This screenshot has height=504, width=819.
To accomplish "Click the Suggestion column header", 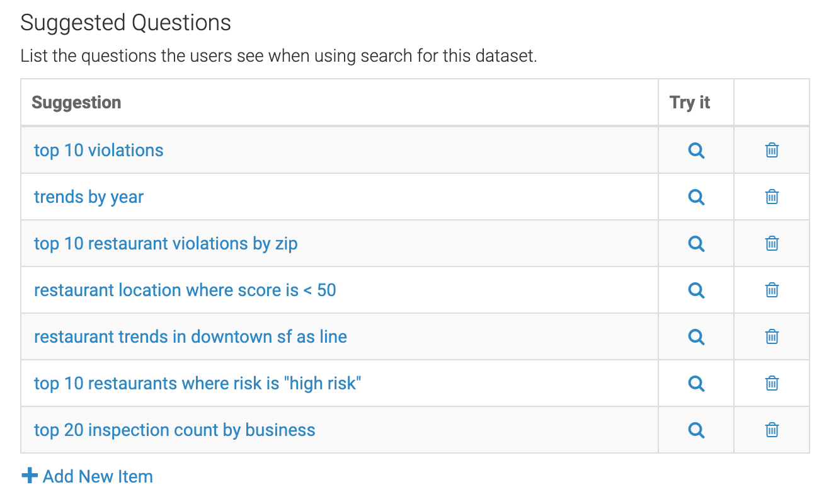I will [76, 103].
